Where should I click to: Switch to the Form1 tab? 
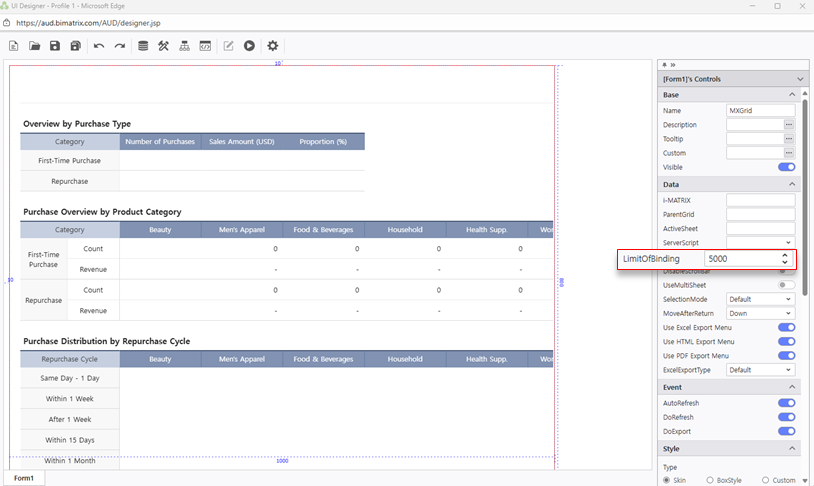[x=24, y=478]
